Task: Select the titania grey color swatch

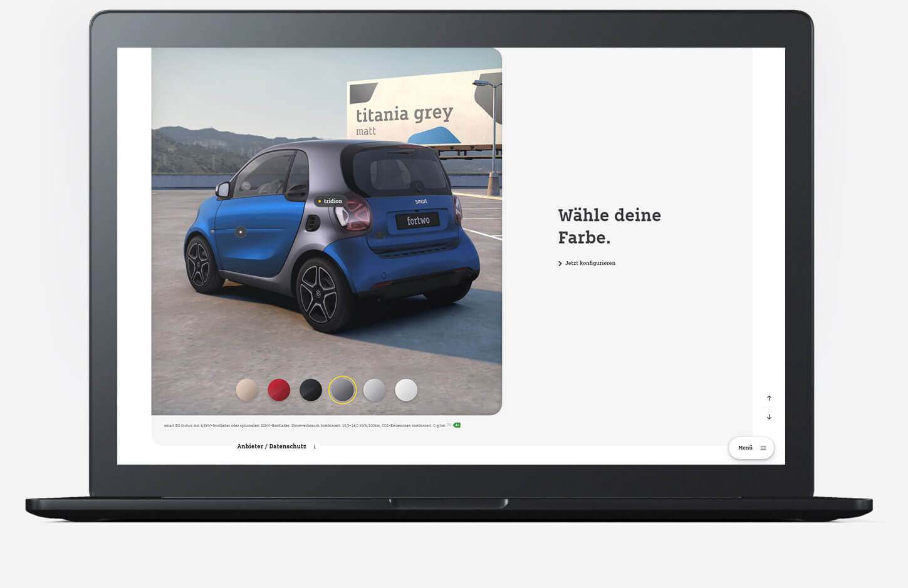Action: coord(343,390)
